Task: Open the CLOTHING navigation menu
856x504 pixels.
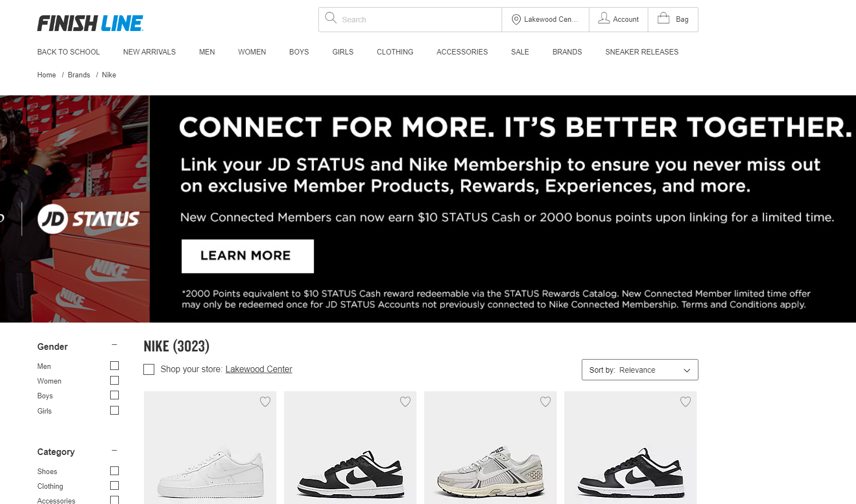Action: [x=395, y=52]
